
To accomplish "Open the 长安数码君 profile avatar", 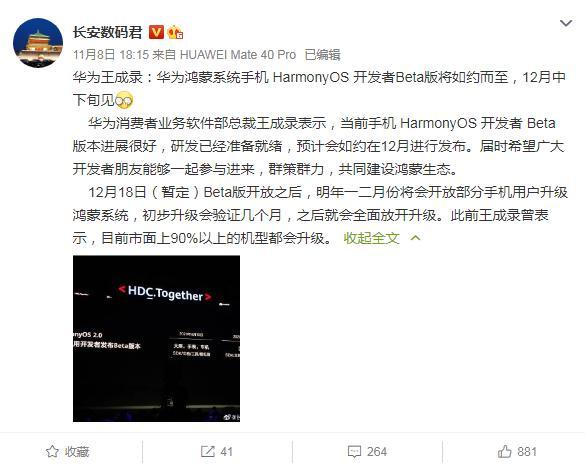I will pos(38,43).
